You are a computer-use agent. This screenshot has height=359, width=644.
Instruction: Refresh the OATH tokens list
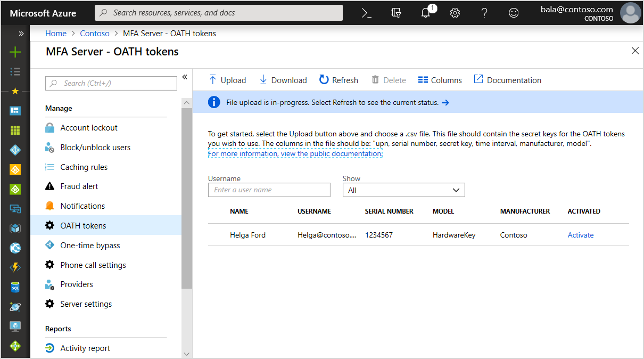(338, 80)
